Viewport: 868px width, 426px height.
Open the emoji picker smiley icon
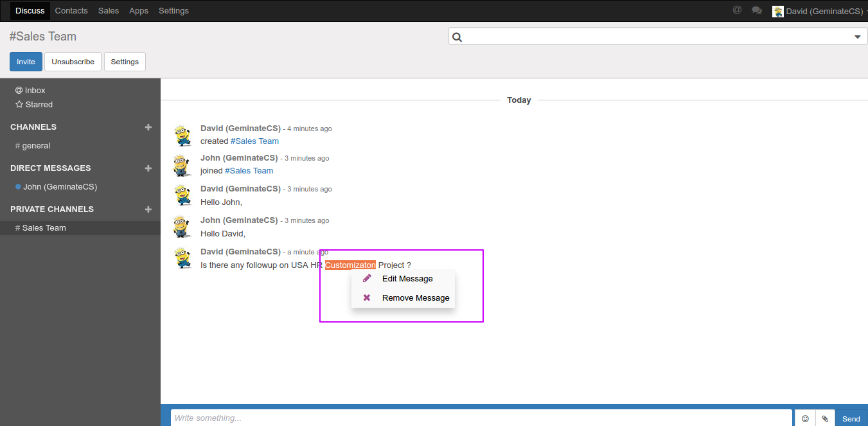(805, 419)
